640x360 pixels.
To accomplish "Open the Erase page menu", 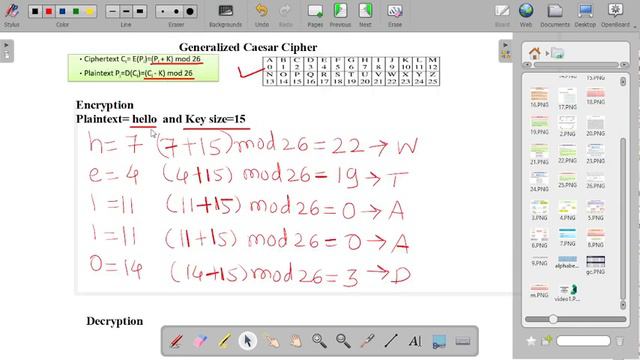I will 395,15.
